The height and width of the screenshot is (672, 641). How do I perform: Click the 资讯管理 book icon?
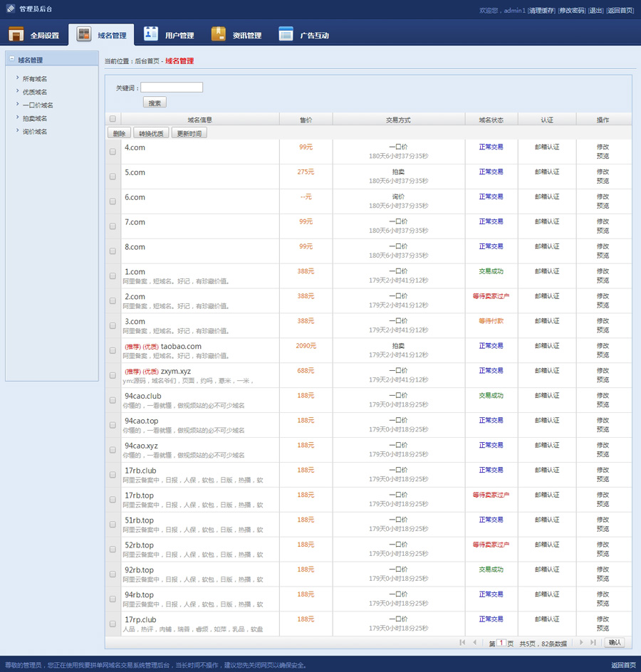pyautogui.click(x=218, y=34)
